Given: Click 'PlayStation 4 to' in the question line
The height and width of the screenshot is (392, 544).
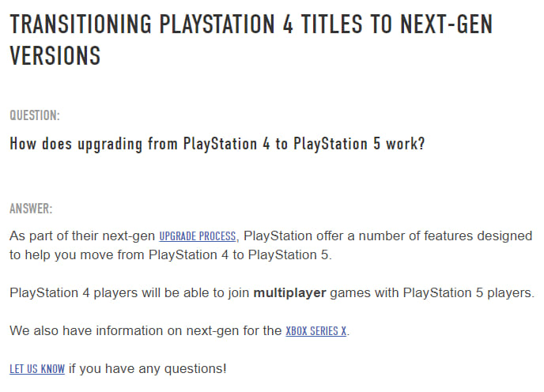Looking at the screenshot, I should (x=236, y=144).
